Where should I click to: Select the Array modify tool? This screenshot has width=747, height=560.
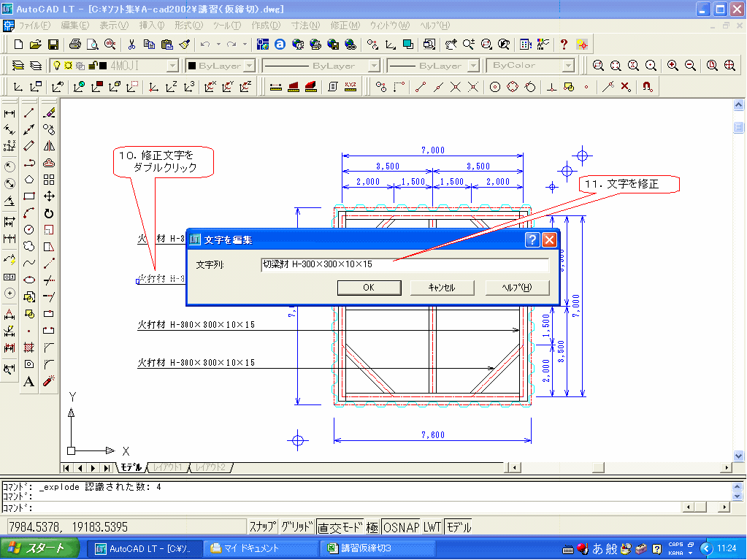point(49,180)
